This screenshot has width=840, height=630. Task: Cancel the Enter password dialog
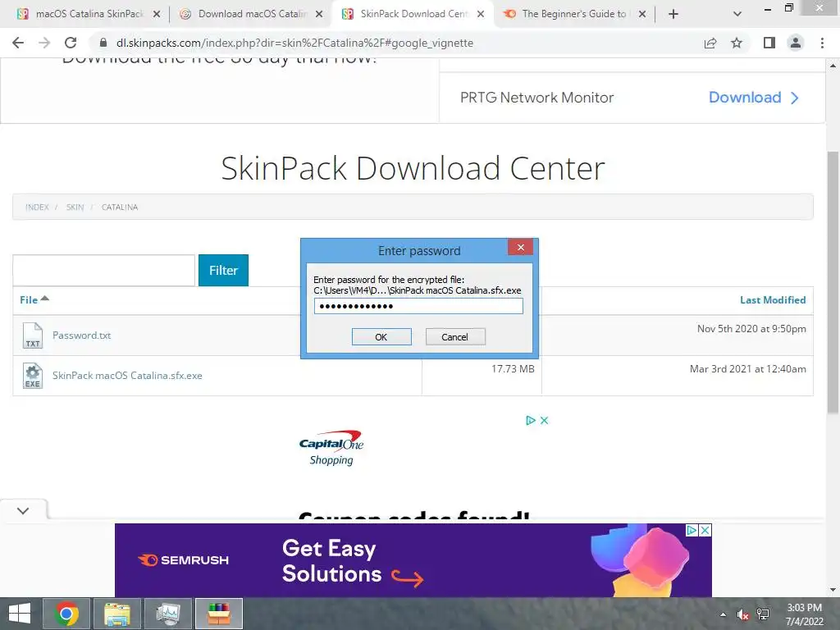pyautogui.click(x=455, y=337)
